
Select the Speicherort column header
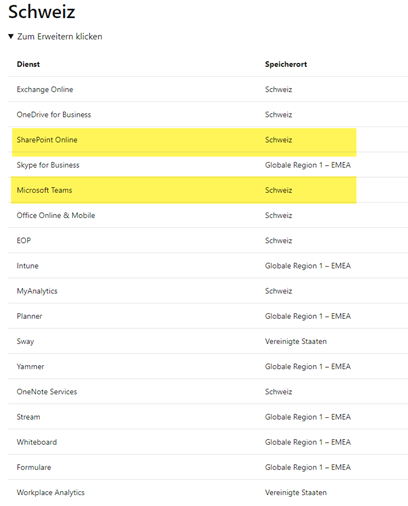tap(286, 64)
